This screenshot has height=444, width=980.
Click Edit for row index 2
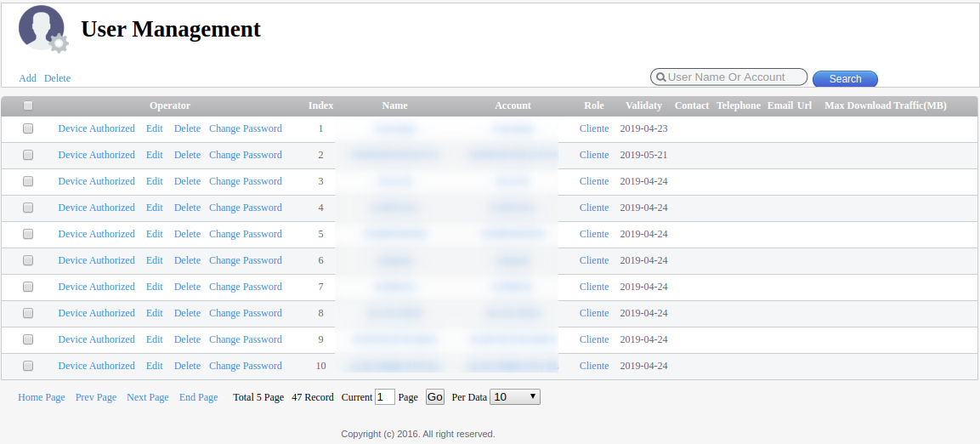(154, 156)
